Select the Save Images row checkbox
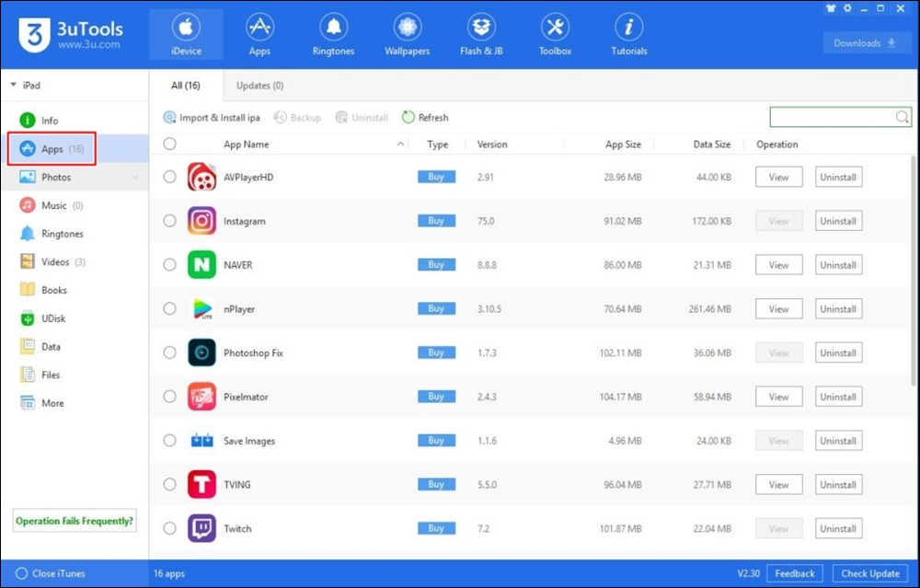Viewport: 920px width, 588px height. pyautogui.click(x=169, y=441)
